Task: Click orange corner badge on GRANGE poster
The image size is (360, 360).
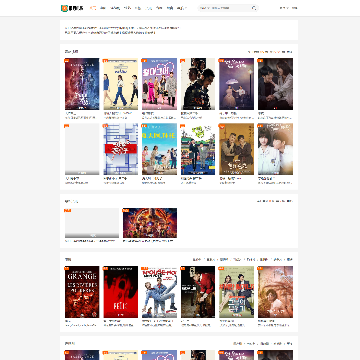Action: click(x=67, y=268)
